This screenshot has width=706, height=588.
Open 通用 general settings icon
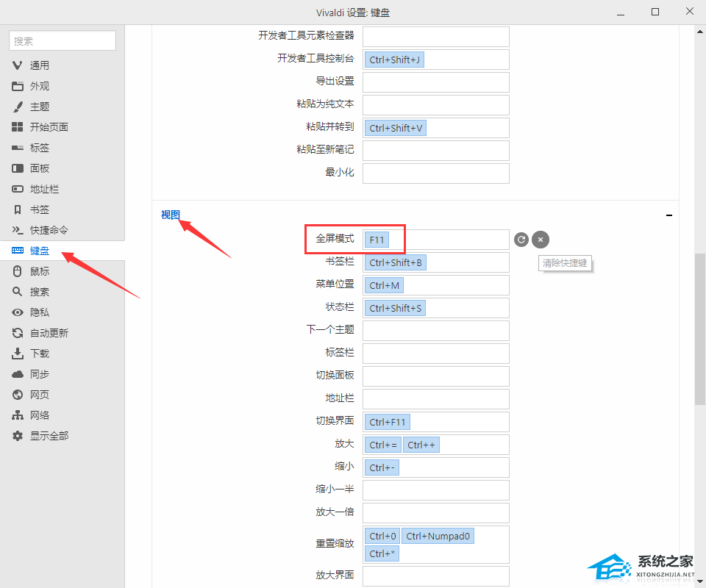pos(18,65)
